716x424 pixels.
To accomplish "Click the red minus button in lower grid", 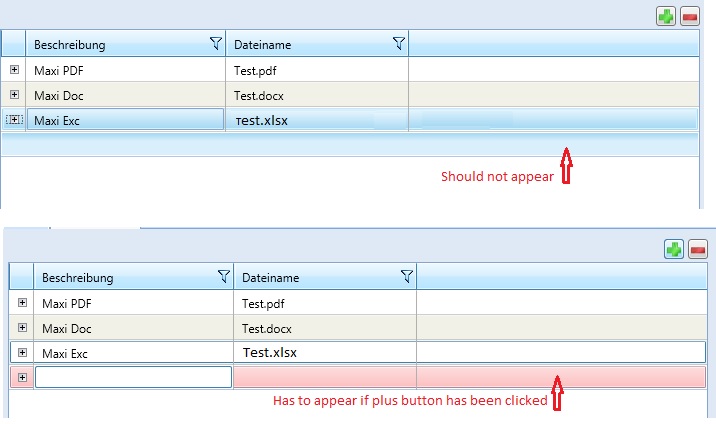I will 697,249.
